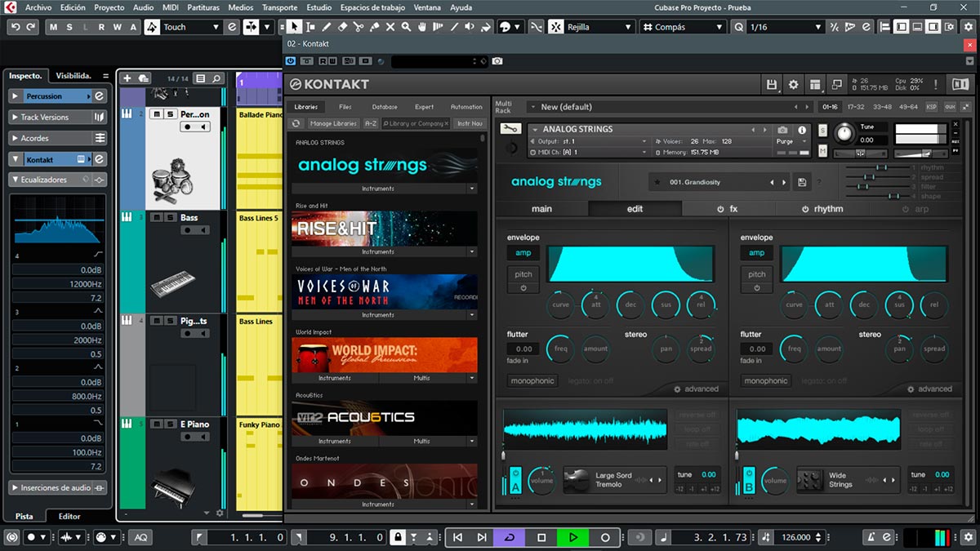
Task: Select the Glue tool
Action: click(375, 27)
